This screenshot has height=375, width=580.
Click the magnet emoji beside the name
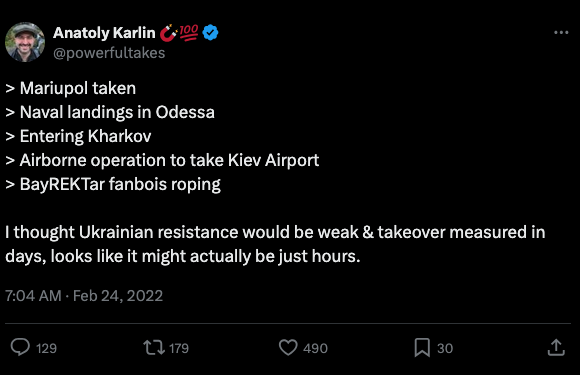(169, 33)
